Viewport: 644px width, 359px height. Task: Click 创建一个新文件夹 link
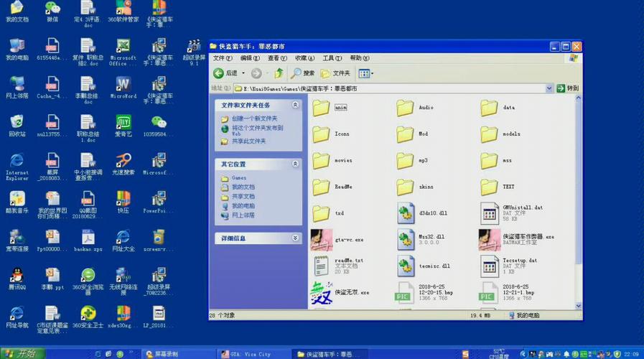254,118
